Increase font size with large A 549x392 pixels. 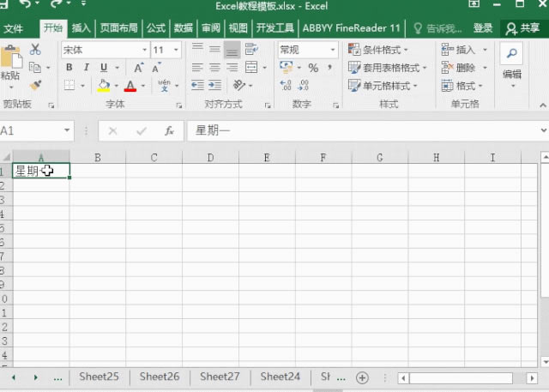pos(138,68)
